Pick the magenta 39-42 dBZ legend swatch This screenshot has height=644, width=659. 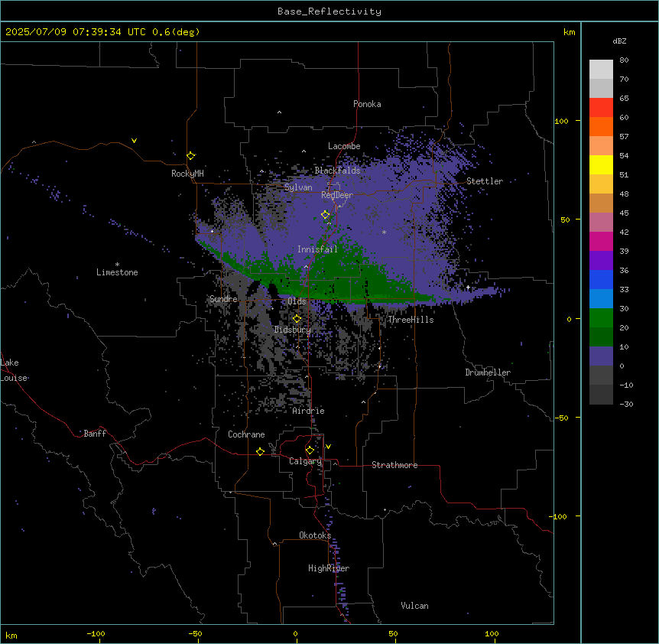pyautogui.click(x=601, y=241)
